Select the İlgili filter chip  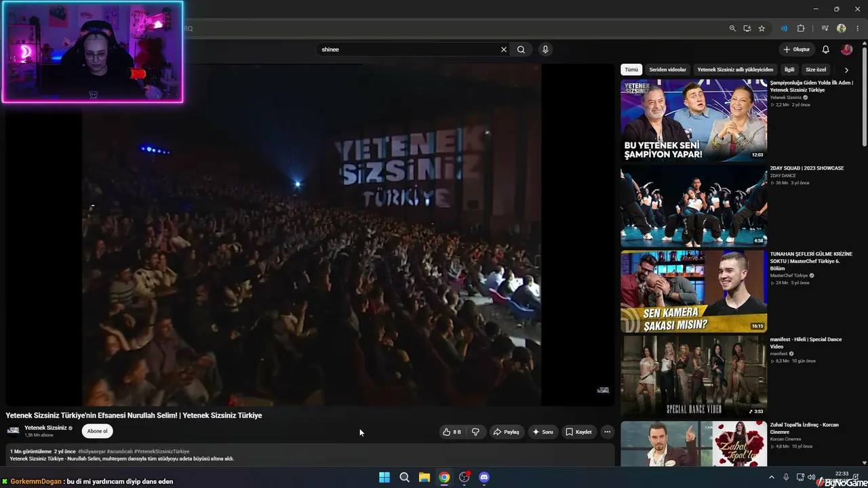pyautogui.click(x=789, y=70)
